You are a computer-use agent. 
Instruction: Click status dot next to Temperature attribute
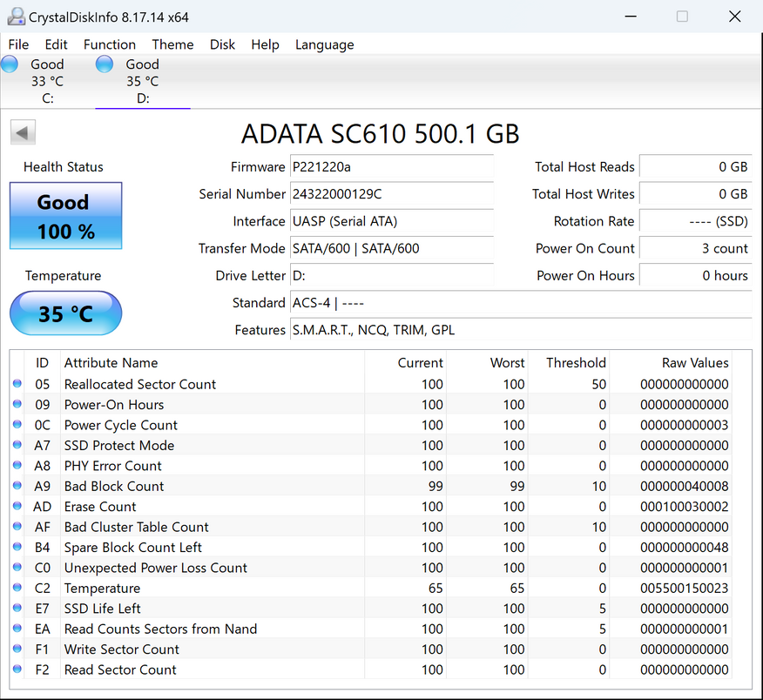pos(17,589)
